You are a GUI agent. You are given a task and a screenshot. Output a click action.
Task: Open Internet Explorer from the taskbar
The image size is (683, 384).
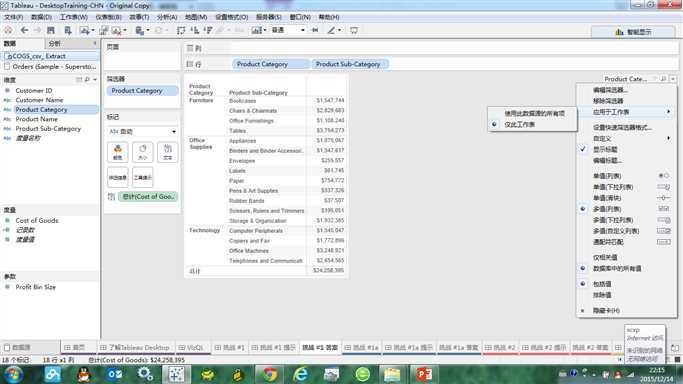[301, 374]
